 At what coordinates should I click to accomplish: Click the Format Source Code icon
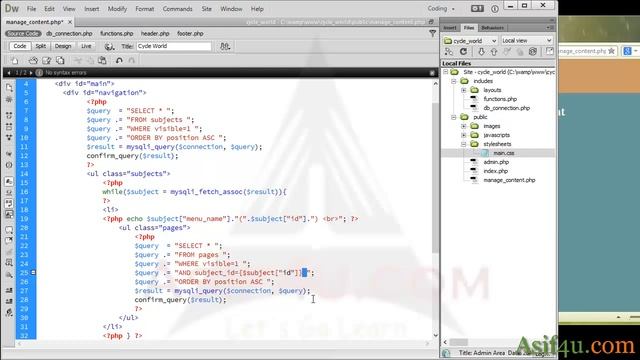click(x=9, y=313)
